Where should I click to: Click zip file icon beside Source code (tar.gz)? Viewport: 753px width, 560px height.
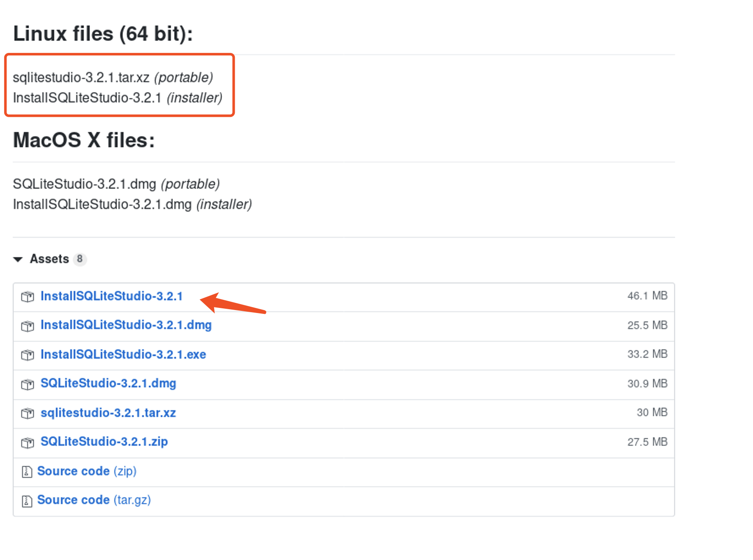point(27,501)
